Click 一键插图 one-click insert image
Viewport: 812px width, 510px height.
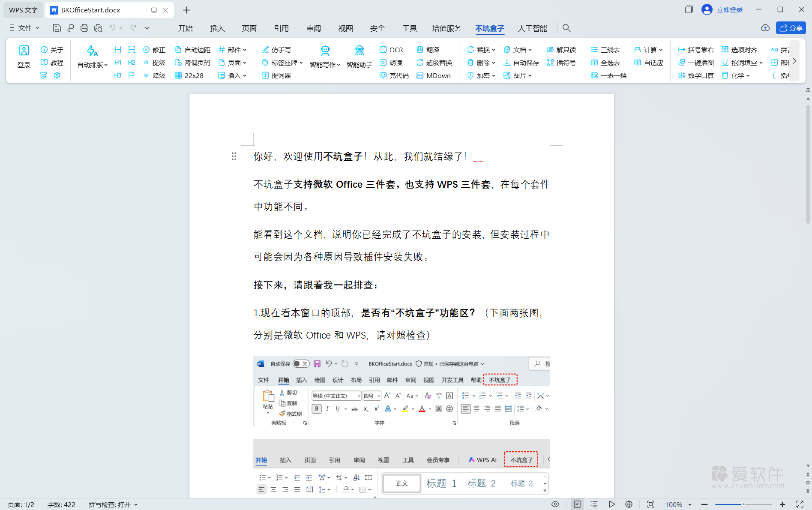tap(696, 63)
